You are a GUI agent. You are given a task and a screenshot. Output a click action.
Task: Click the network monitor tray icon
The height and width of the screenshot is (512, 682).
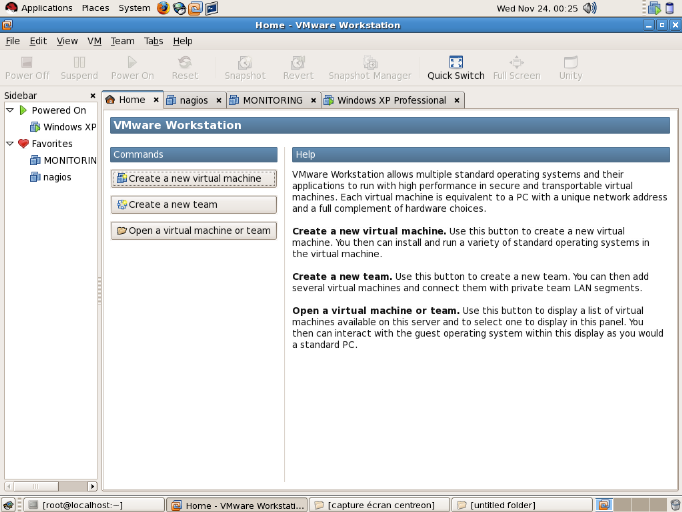click(654, 8)
